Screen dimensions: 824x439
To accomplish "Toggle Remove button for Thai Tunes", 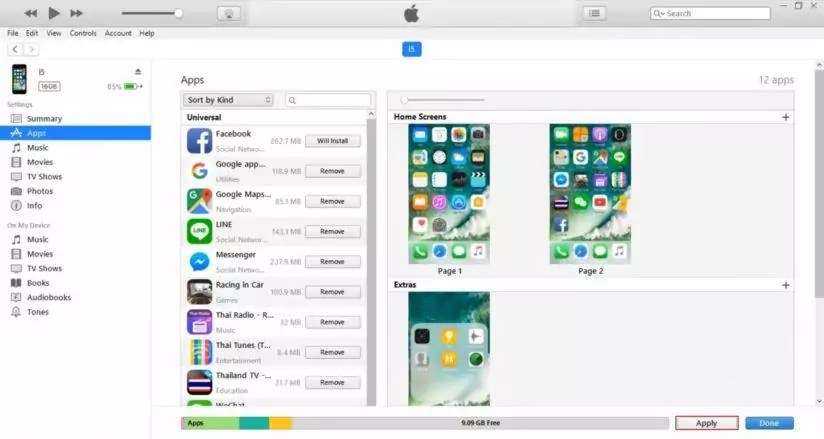I will click(x=332, y=352).
